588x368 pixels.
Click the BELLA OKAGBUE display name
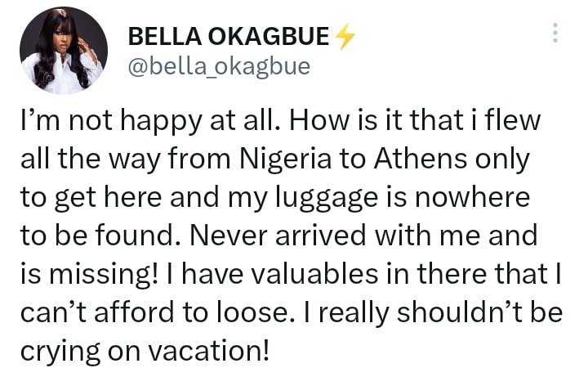pyautogui.click(x=228, y=38)
